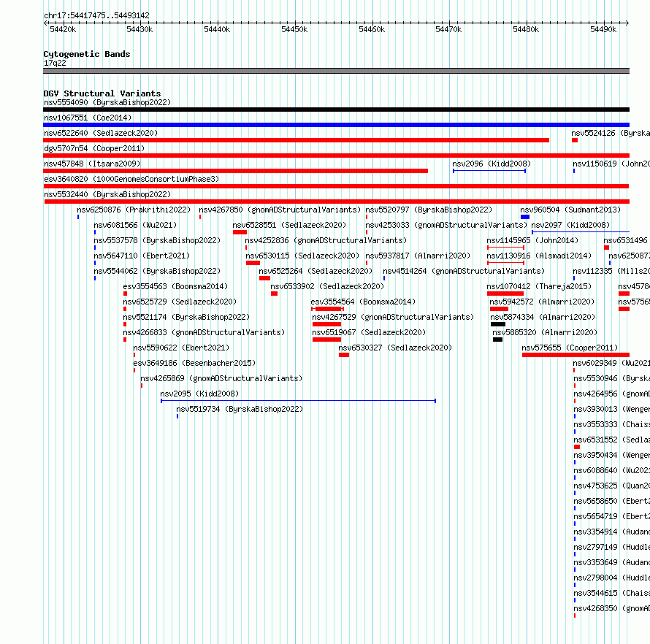Image resolution: width=650 pixels, height=644 pixels.
Task: Click nsv5647110 (Ebert2021) label
Action: click(x=142, y=256)
